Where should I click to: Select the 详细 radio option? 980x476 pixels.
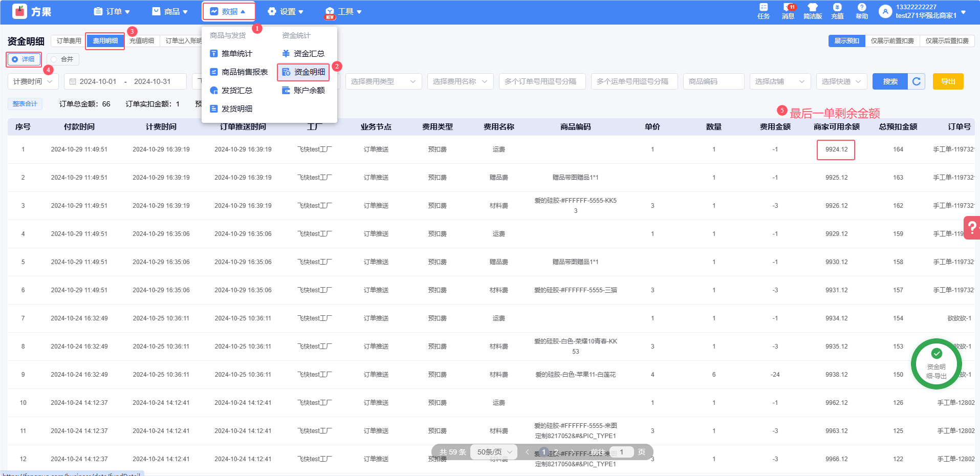(x=24, y=59)
